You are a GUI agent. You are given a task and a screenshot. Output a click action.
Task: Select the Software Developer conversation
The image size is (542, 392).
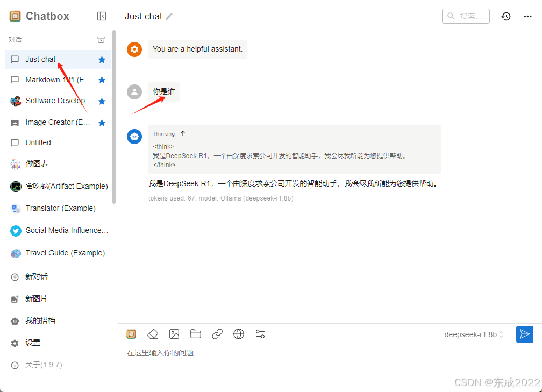(58, 101)
